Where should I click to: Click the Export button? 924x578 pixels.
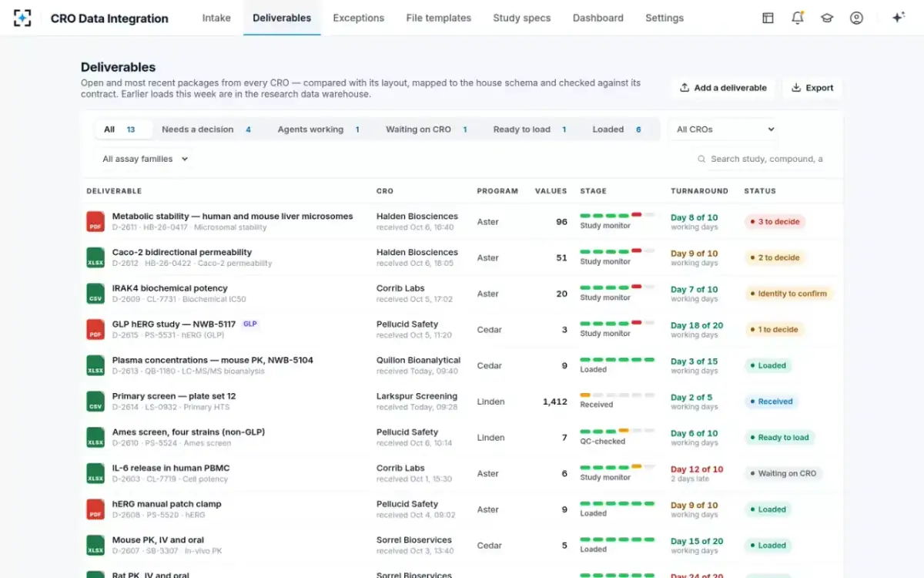(x=812, y=88)
